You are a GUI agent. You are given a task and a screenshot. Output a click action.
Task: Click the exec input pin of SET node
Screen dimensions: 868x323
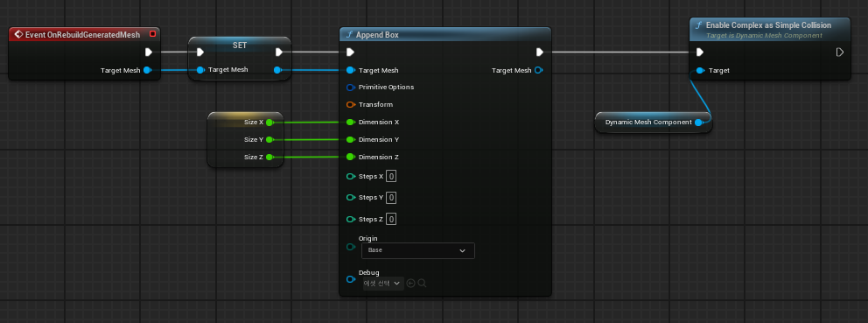pyautogui.click(x=200, y=52)
